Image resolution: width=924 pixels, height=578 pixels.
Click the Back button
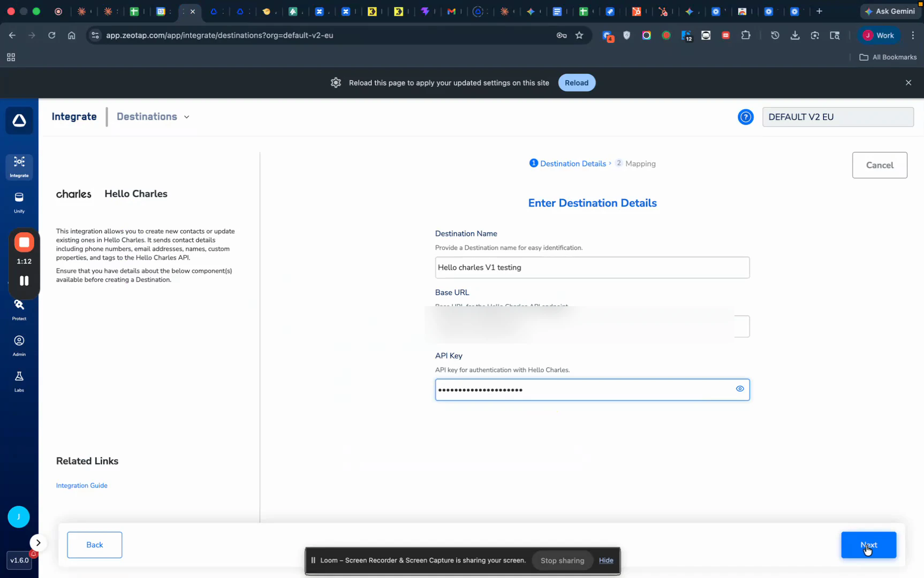tap(95, 545)
